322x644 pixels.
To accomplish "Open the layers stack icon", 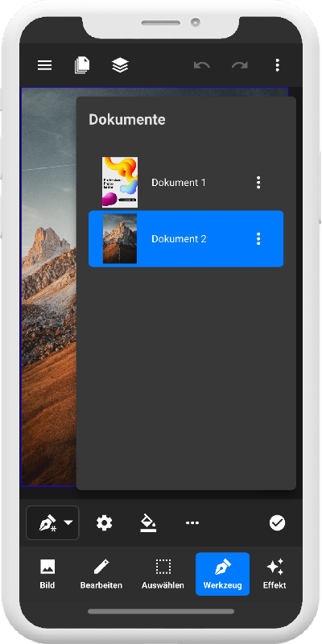I will [120, 65].
